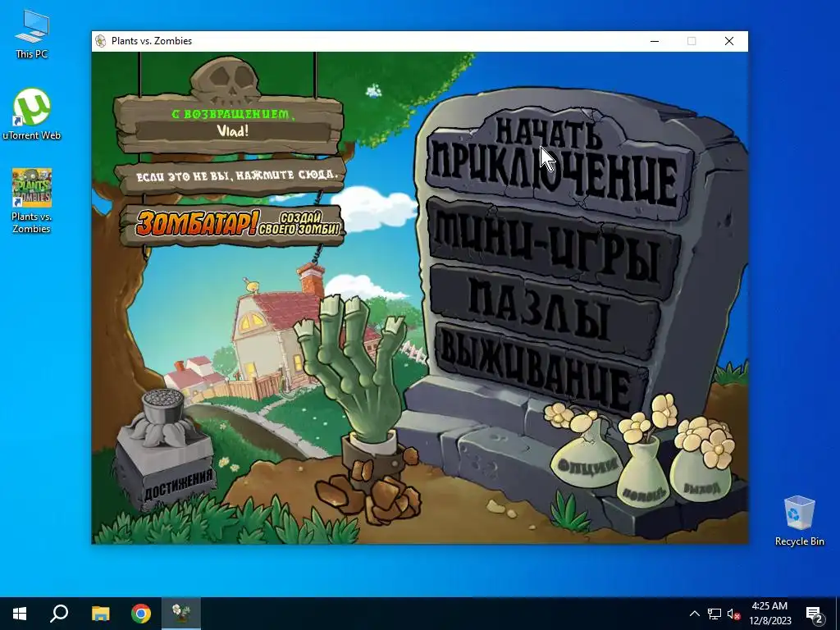Select the This PC desktop icon
840x630 pixels.
(32, 34)
